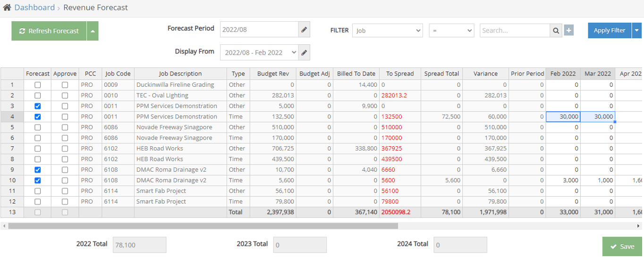Click the search magnifier icon in filter
644x258 pixels.
[x=556, y=31]
